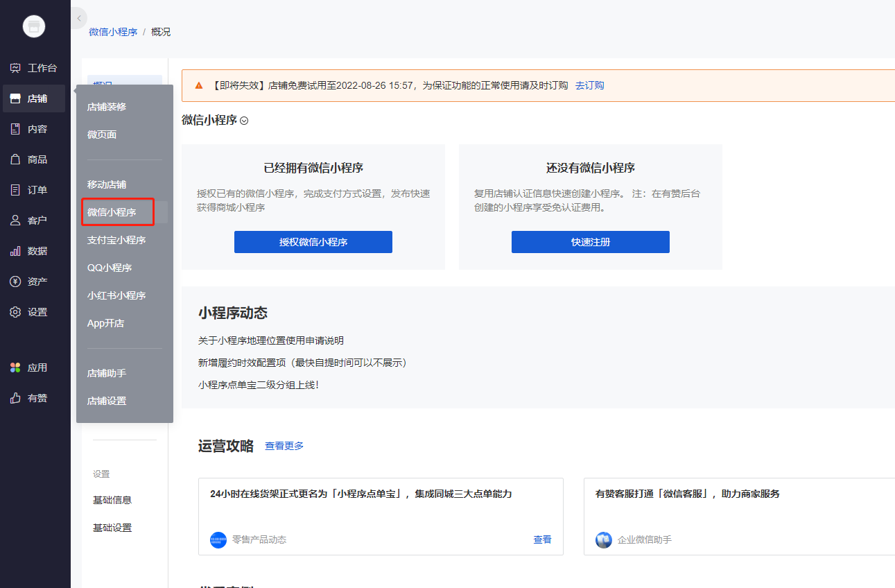
Task: Open the 设置 gear icon
Action: pos(15,312)
